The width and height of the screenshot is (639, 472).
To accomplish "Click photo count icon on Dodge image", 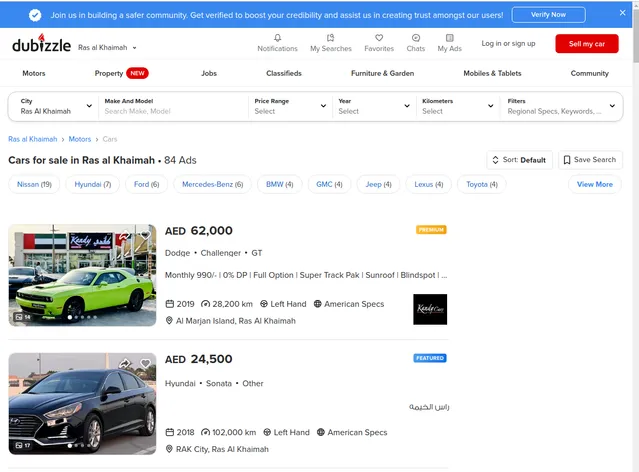I will click(23, 317).
